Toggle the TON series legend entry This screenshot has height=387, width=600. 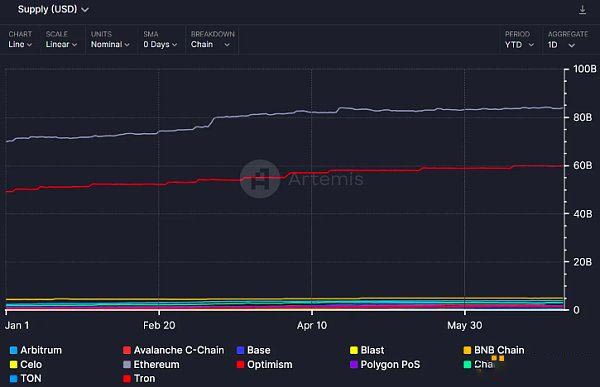pos(25,378)
